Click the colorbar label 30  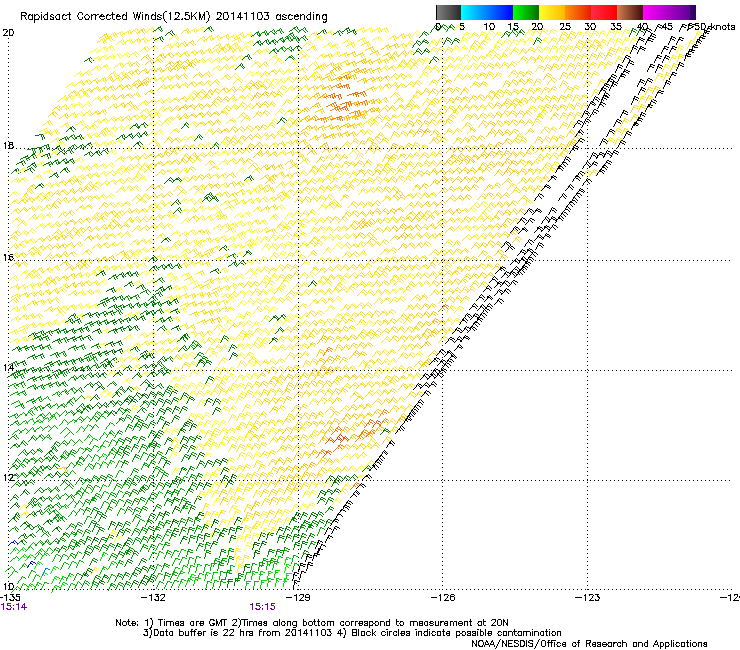pos(590,27)
